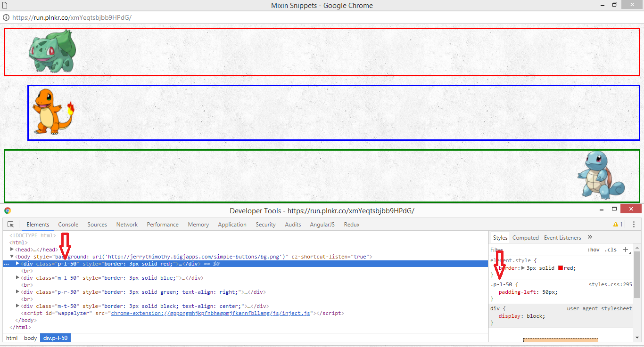The height and width of the screenshot is (347, 644).
Task: Click the warning count indicator
Action: point(618,225)
